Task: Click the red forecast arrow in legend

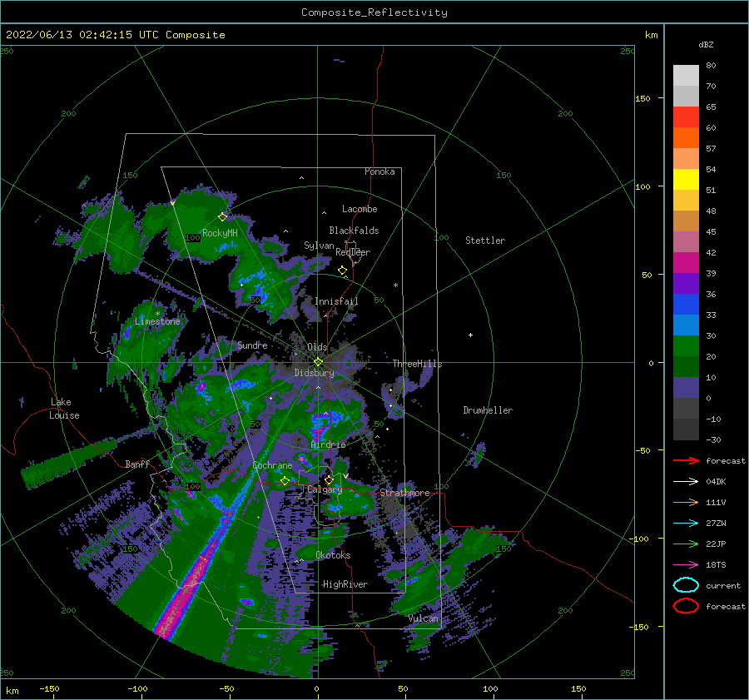Action: 686,460
